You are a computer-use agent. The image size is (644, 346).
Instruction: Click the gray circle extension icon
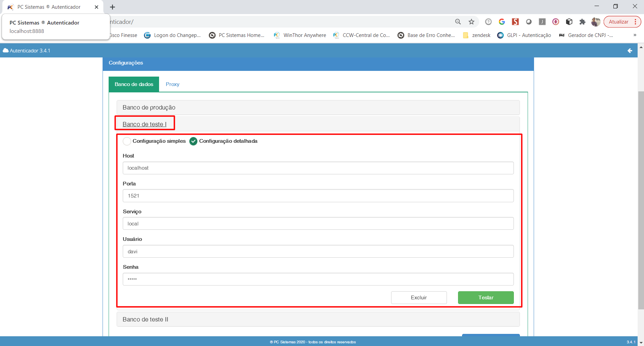click(x=529, y=22)
